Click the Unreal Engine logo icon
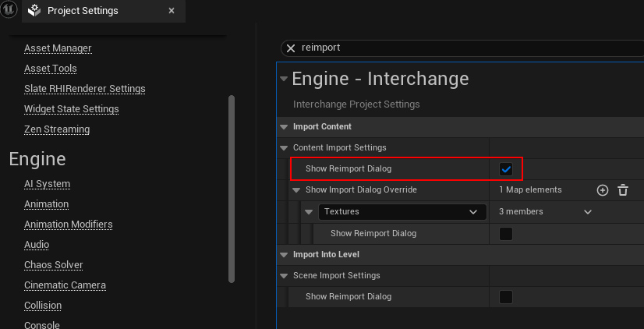 pos(9,10)
